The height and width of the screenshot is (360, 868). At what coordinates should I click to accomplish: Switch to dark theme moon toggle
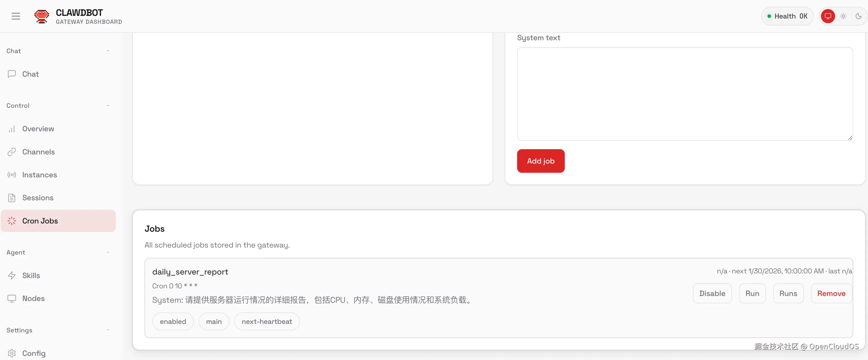(x=858, y=16)
